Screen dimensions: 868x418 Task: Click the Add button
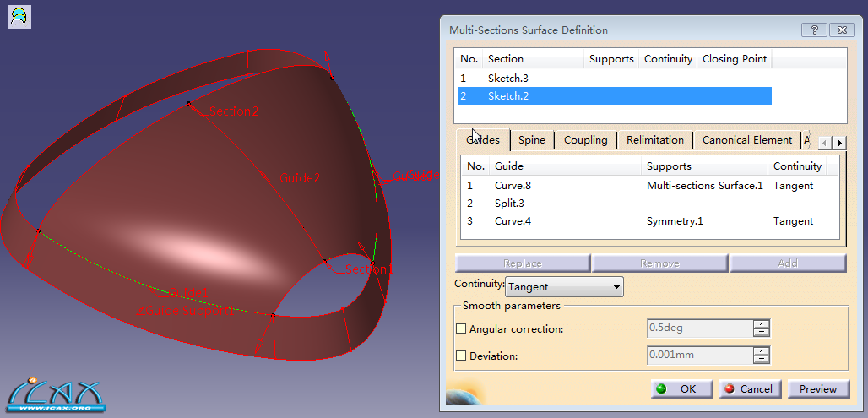788,263
